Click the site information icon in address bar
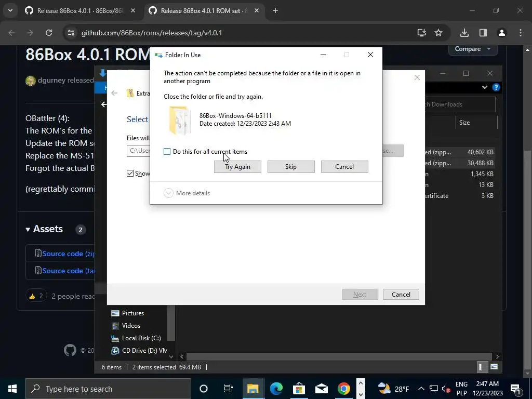 (x=71, y=33)
